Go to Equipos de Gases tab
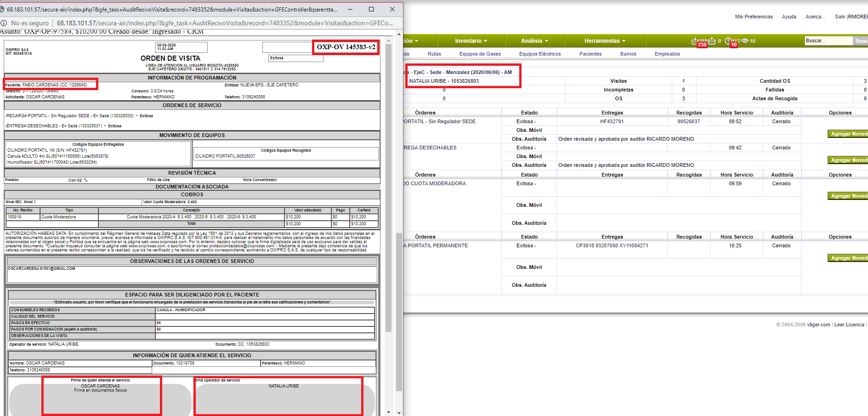 pos(480,54)
